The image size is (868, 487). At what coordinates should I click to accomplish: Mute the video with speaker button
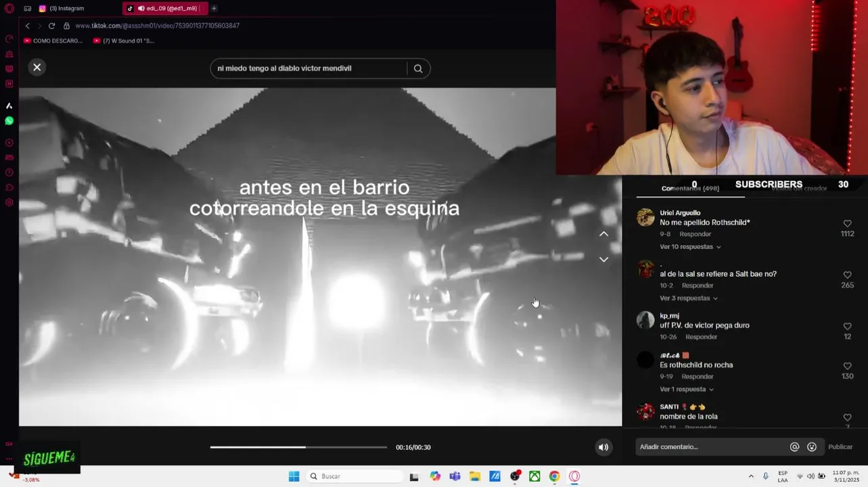[603, 447]
